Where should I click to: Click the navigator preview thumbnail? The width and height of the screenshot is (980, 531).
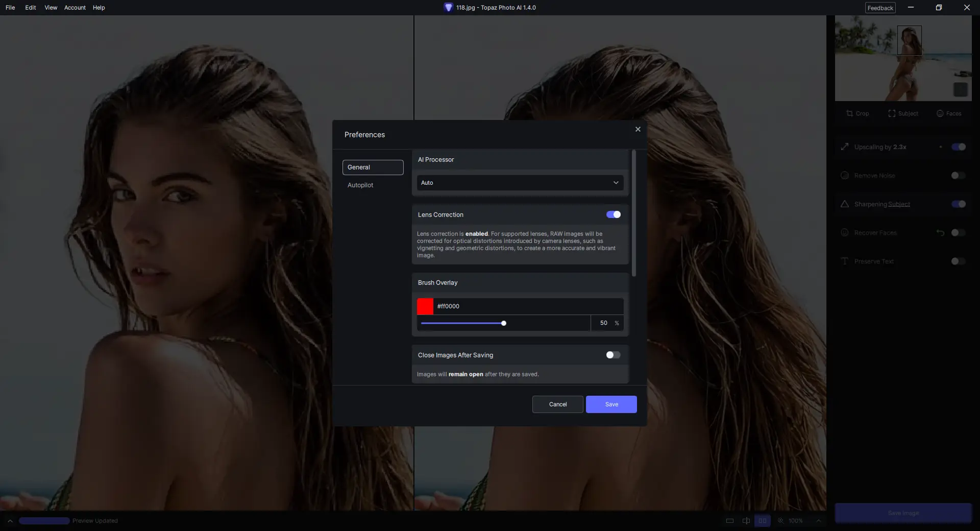coord(903,58)
